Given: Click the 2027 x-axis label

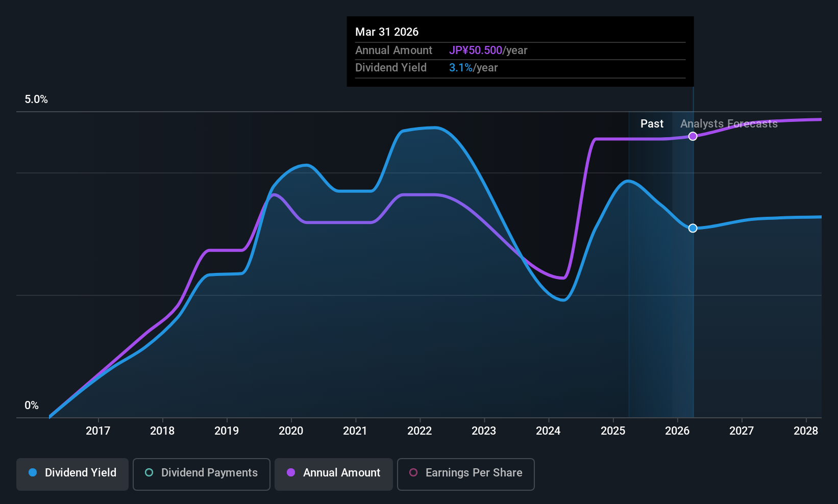Looking at the screenshot, I should click(742, 431).
